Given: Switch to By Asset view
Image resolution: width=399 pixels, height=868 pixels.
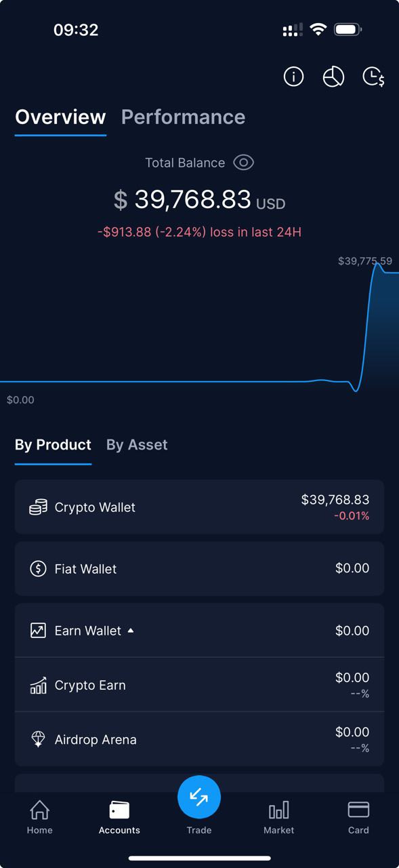Looking at the screenshot, I should [137, 445].
